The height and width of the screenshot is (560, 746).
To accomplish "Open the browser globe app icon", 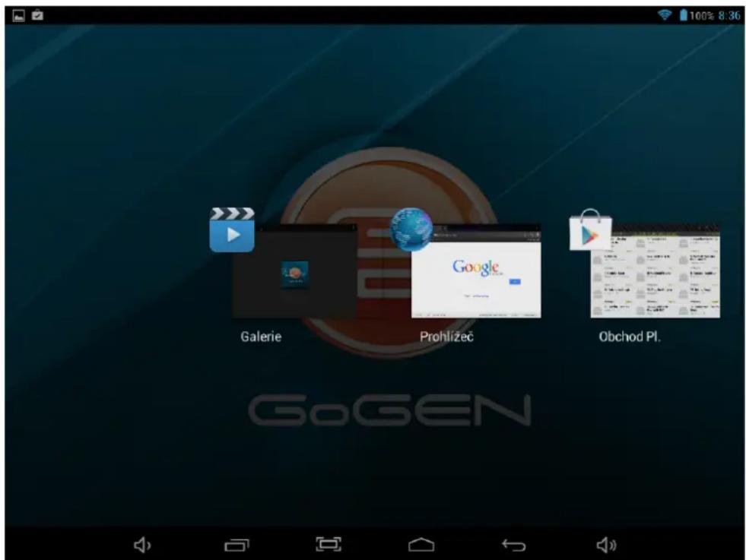I will (x=411, y=229).
